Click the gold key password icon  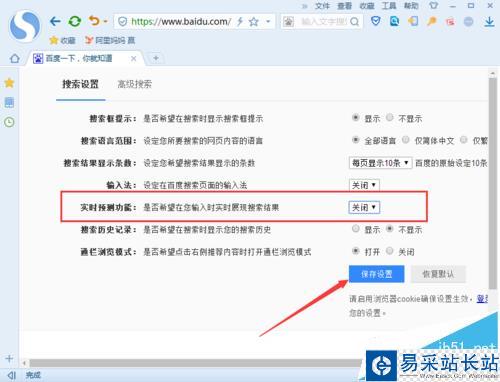tap(432, 22)
